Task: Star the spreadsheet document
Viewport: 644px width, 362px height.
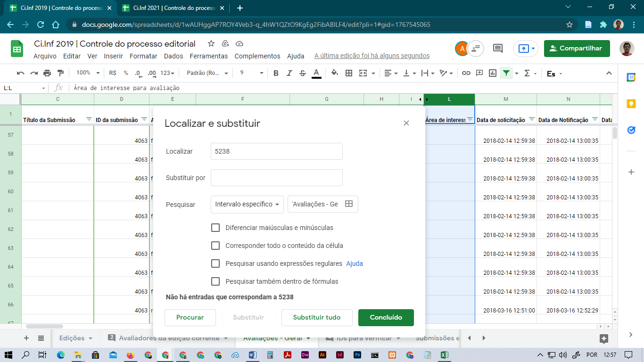Action: tap(211, 43)
